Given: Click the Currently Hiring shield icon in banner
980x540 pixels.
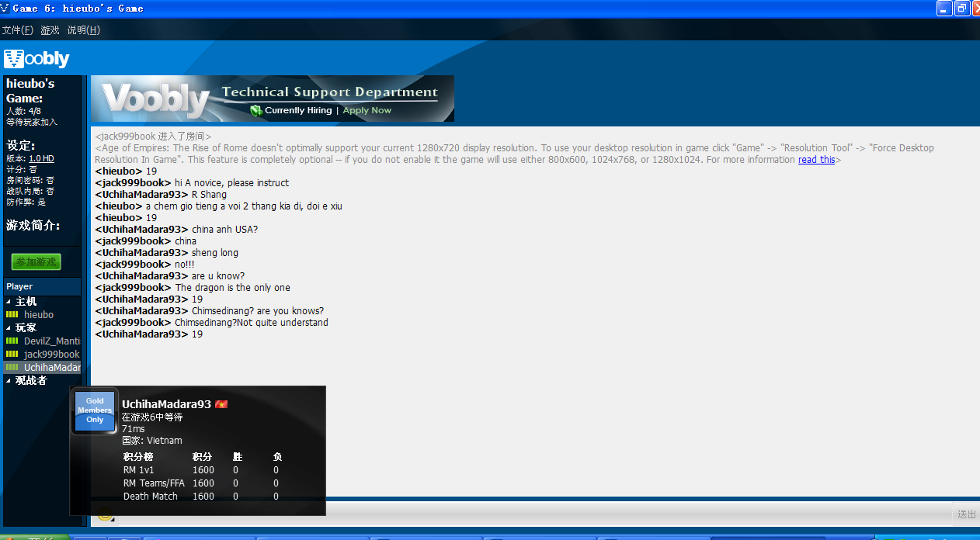Looking at the screenshot, I should coord(254,110).
